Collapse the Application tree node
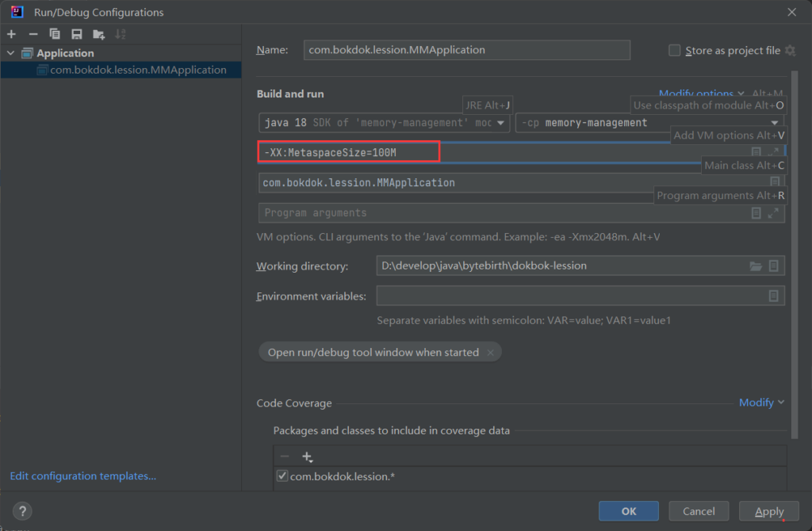Image resolution: width=812 pixels, height=531 pixels. pos(10,53)
